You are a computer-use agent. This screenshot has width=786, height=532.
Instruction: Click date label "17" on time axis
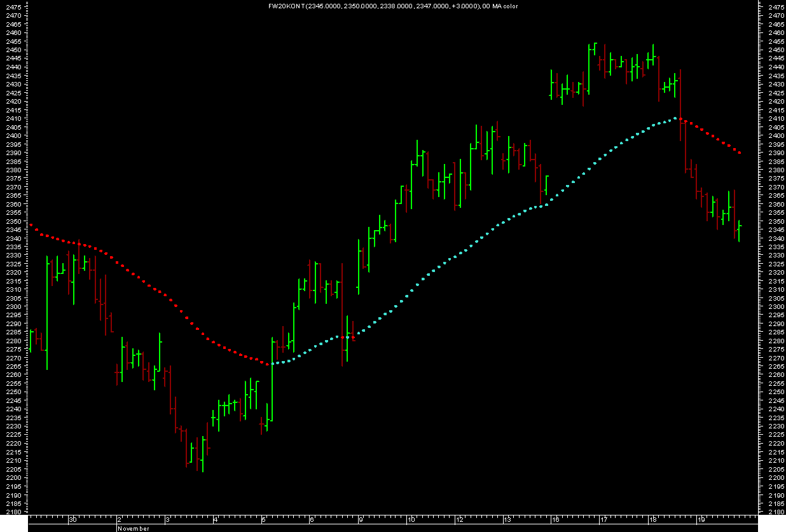click(x=603, y=520)
